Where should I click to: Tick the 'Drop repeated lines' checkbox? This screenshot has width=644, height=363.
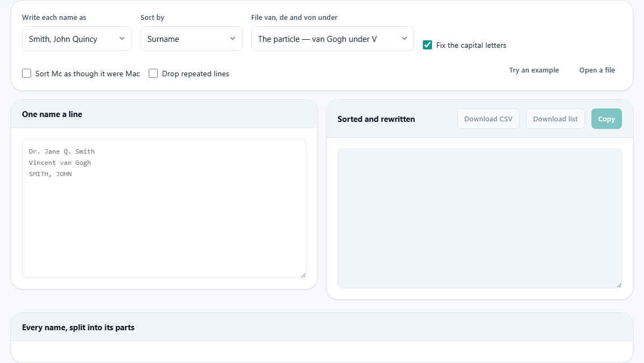(153, 74)
